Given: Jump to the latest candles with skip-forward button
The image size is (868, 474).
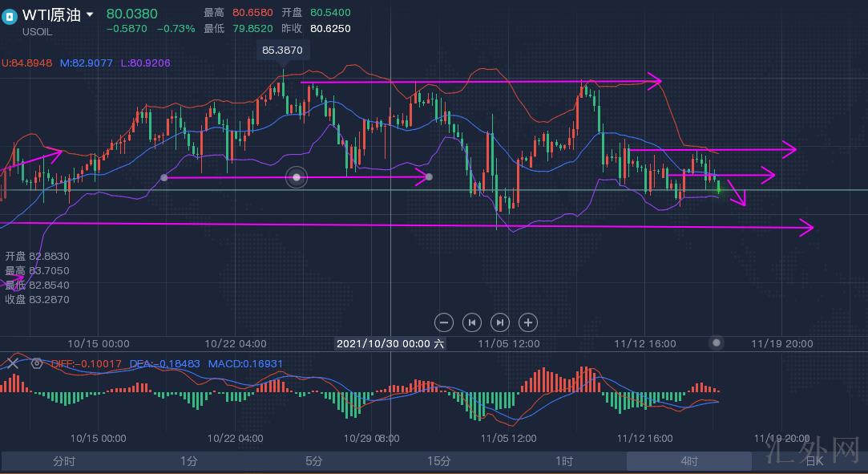Looking at the screenshot, I should (499, 322).
